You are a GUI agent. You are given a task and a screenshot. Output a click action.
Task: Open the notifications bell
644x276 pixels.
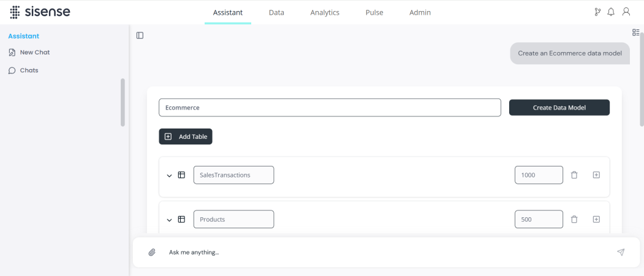611,12
